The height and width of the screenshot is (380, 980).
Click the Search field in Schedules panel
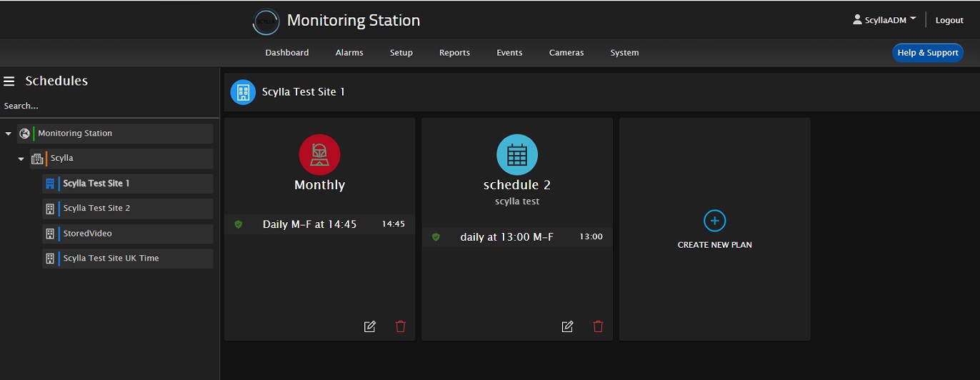click(107, 106)
